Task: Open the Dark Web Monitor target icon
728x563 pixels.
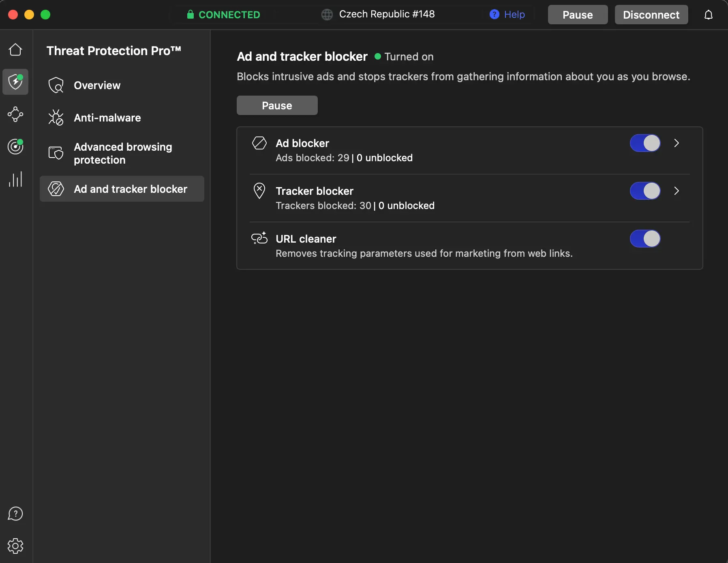Action: (15, 147)
